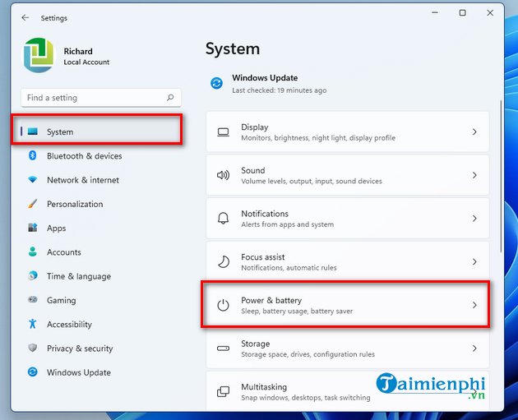Click 'Last checked: 19 minutes ago' text
The width and height of the screenshot is (518, 420).
tap(280, 90)
